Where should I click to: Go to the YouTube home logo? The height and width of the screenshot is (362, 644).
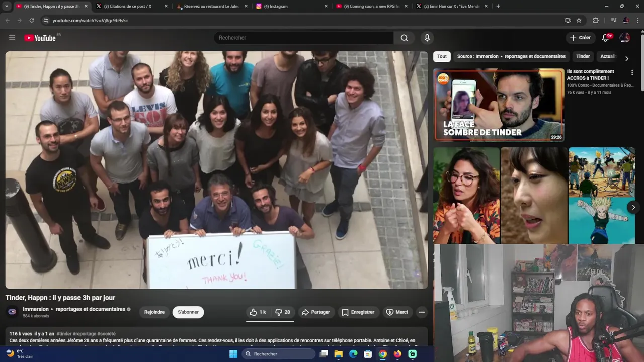[40, 38]
